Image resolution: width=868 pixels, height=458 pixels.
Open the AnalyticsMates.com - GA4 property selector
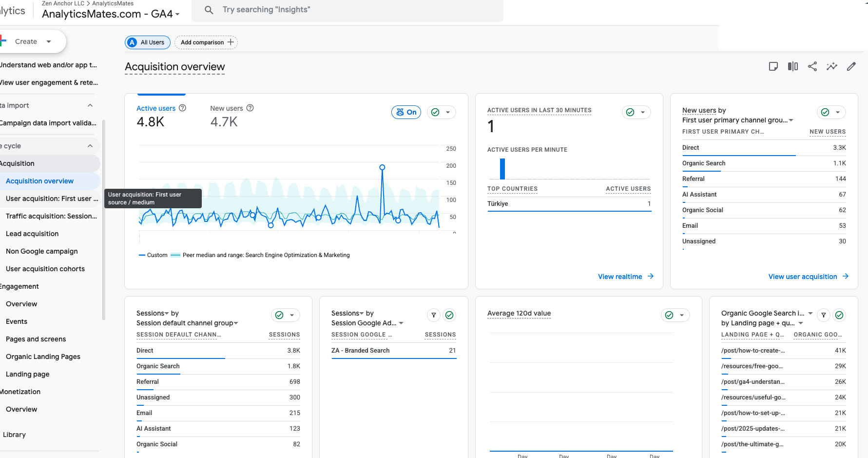coord(111,14)
